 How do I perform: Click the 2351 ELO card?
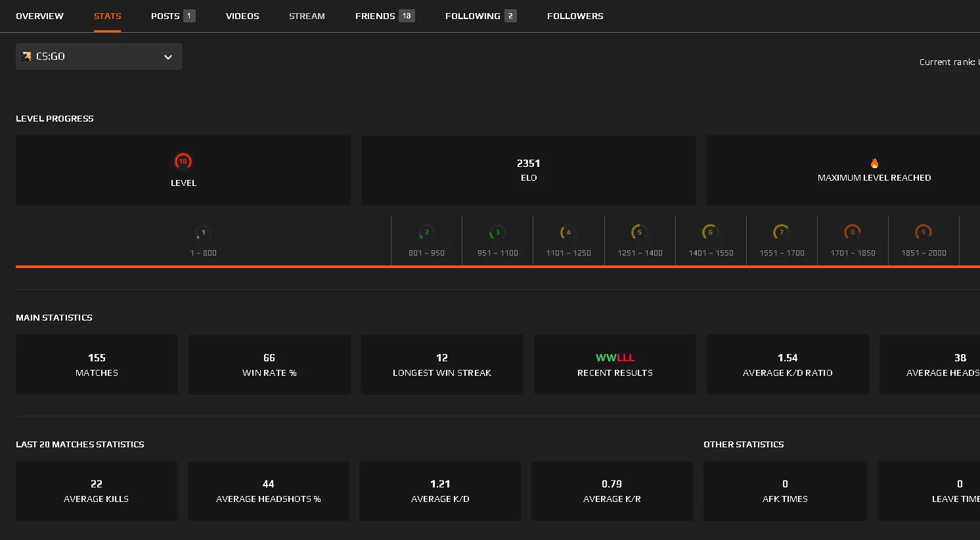529,170
